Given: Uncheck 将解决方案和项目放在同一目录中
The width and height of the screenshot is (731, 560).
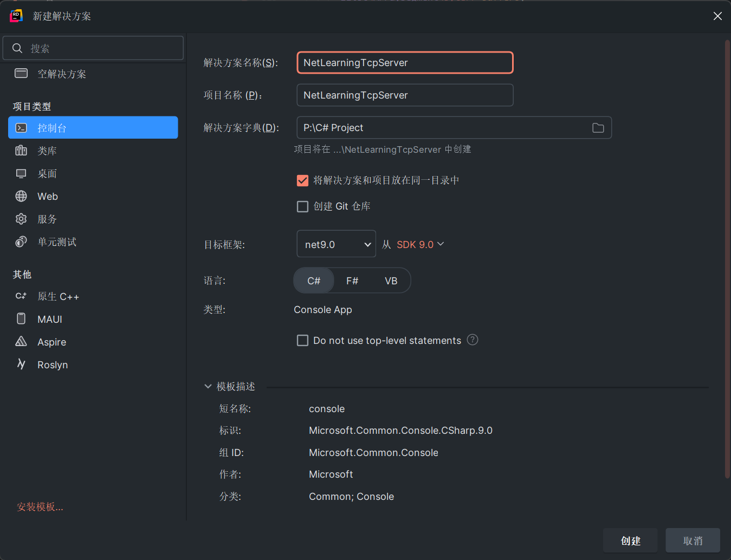Looking at the screenshot, I should (x=303, y=180).
